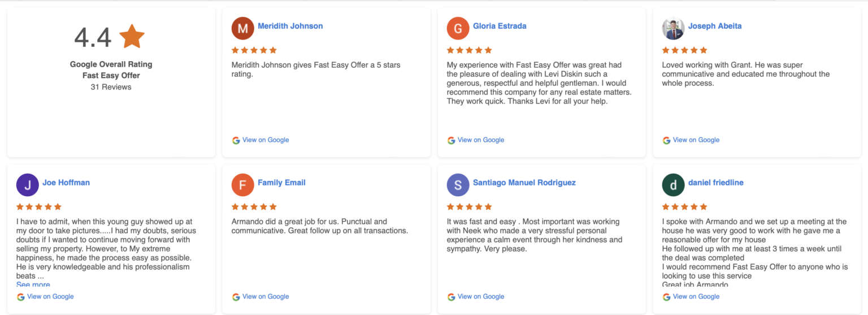Click Family Email's orange F avatar
Image resolution: width=868 pixels, height=315 pixels.
(x=242, y=185)
